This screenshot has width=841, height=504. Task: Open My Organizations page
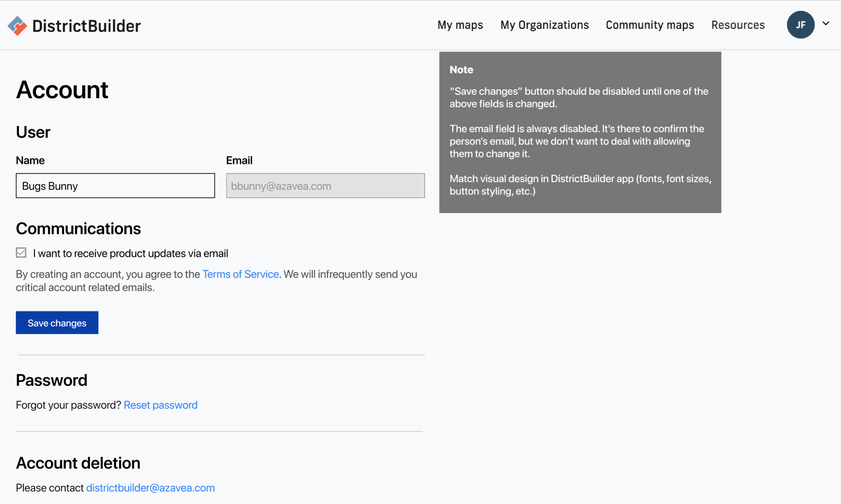pyautogui.click(x=544, y=25)
